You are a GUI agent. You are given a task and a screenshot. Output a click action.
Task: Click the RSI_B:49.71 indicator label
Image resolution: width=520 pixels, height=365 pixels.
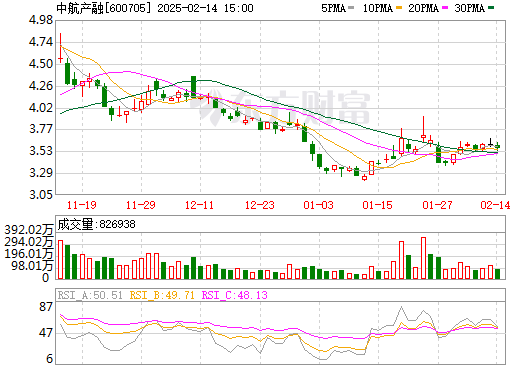(x=162, y=295)
